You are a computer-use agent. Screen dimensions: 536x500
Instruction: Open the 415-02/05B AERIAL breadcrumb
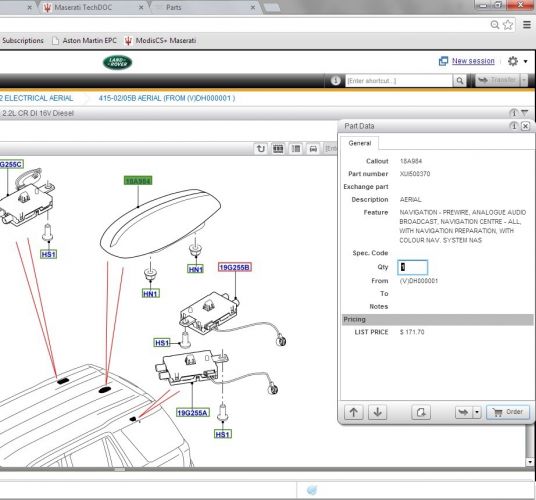pyautogui.click(x=167, y=98)
